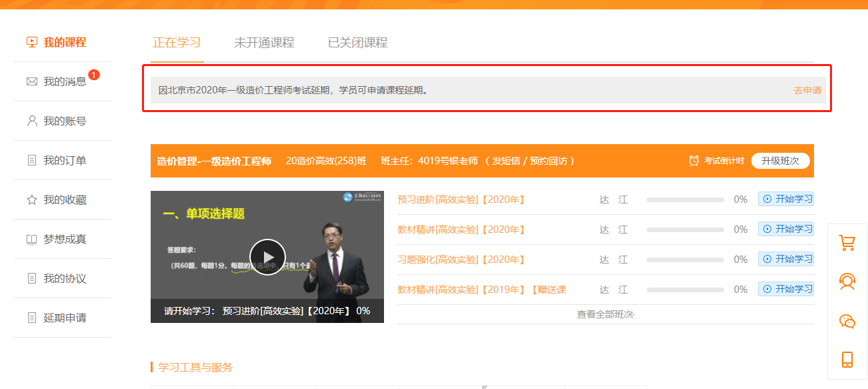Viewport: 868px width, 389px height.
Task: Click 去申请 link in the notice bar
Action: pos(807,90)
